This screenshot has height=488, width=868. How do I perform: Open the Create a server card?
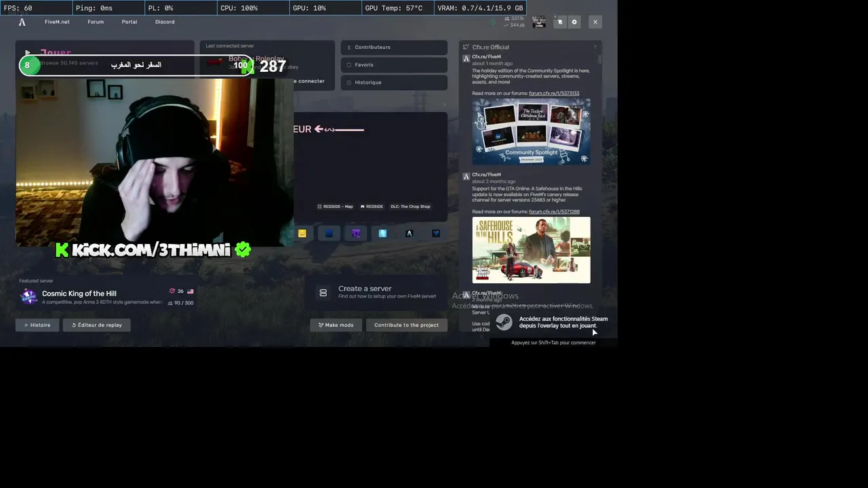point(376,292)
